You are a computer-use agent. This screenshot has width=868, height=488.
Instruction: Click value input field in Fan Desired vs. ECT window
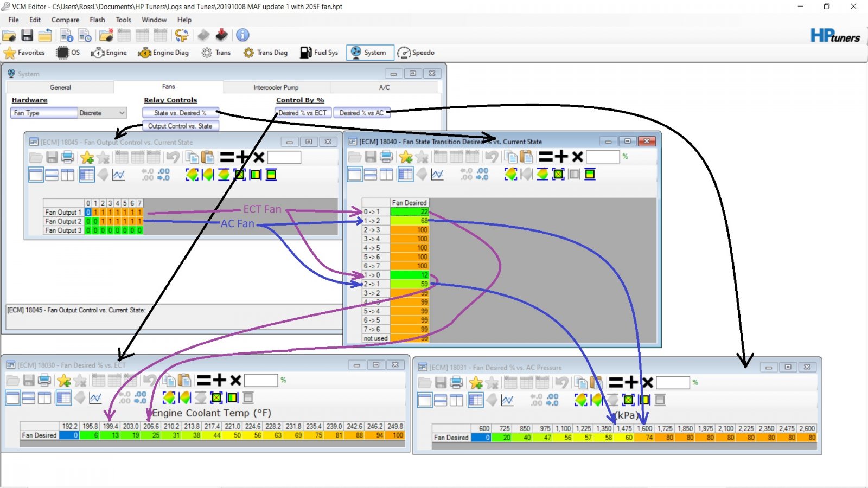point(261,381)
